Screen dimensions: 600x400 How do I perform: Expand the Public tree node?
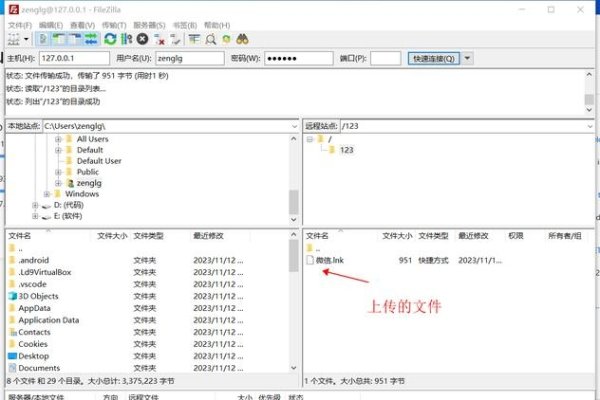click(x=58, y=172)
